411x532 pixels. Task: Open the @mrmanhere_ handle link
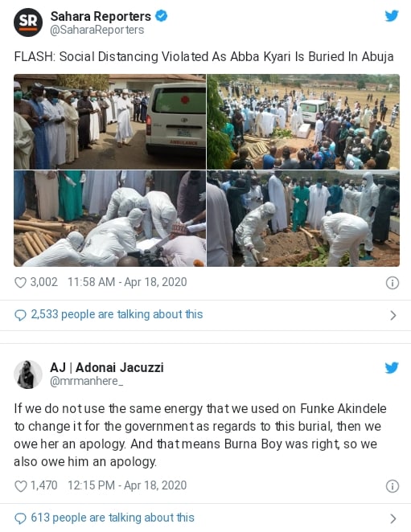point(86,382)
